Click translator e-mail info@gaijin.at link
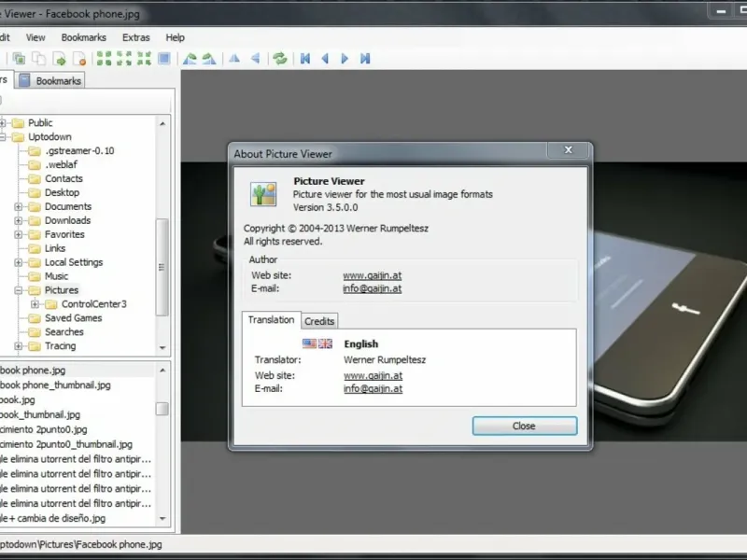 click(x=373, y=388)
